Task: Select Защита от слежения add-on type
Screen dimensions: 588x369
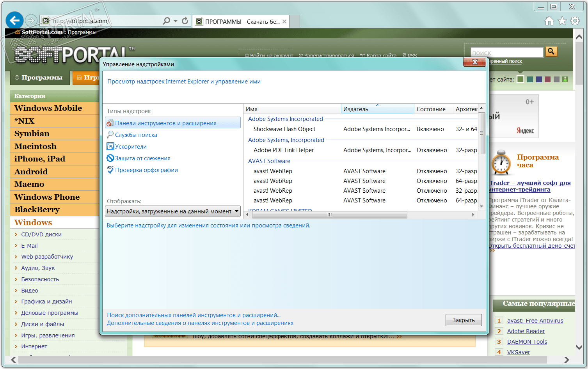Action: (142, 158)
